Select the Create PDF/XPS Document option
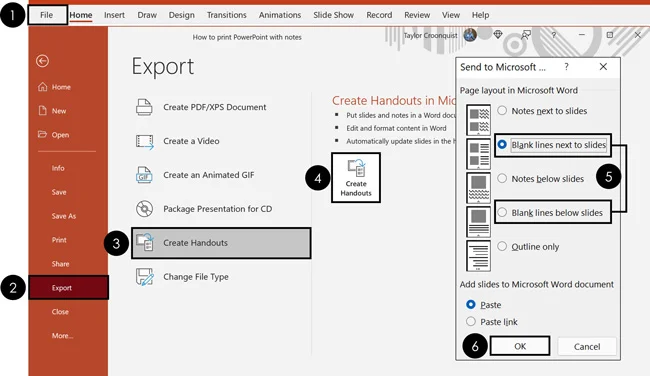Screen dimensions: 650x376 [221, 107]
